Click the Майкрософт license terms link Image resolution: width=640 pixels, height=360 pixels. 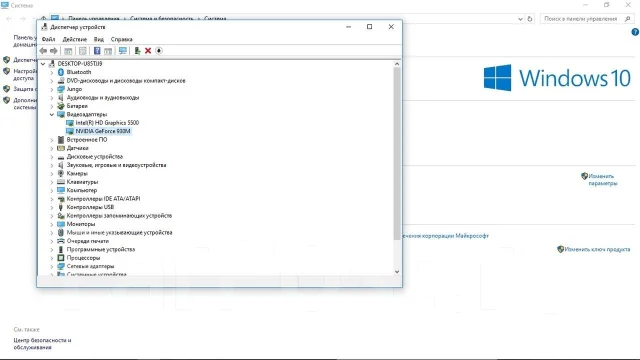(x=446, y=236)
